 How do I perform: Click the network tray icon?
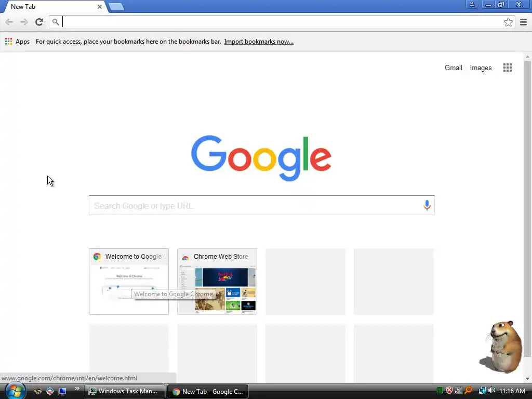pos(482,391)
